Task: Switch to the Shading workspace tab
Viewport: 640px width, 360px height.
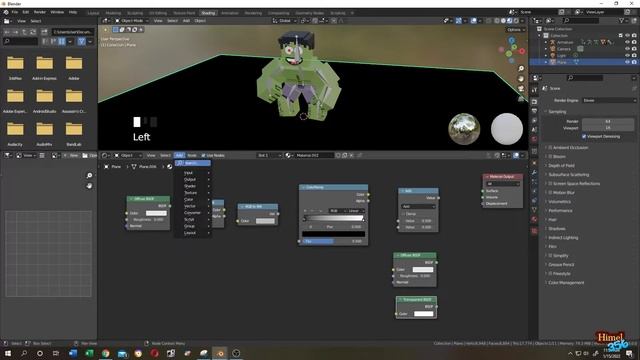Action: 208,13
